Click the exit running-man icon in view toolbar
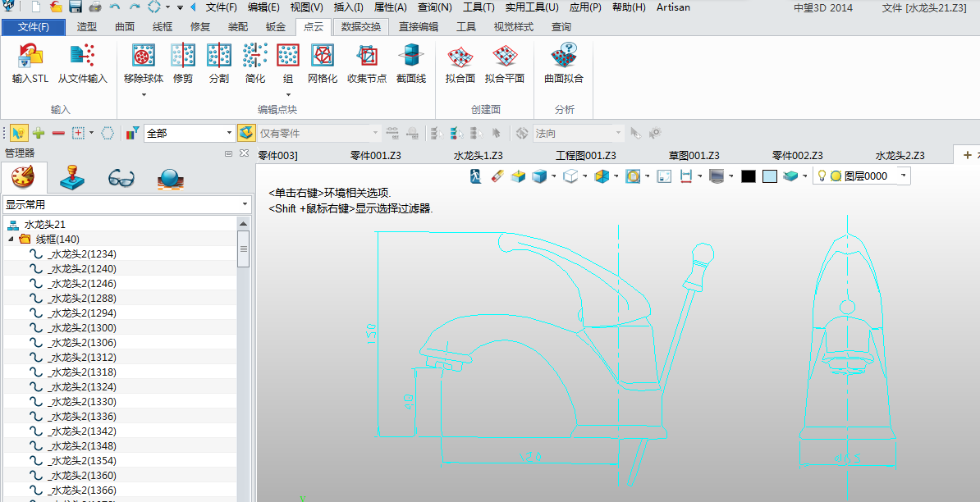This screenshot has height=502, width=980. point(476,176)
